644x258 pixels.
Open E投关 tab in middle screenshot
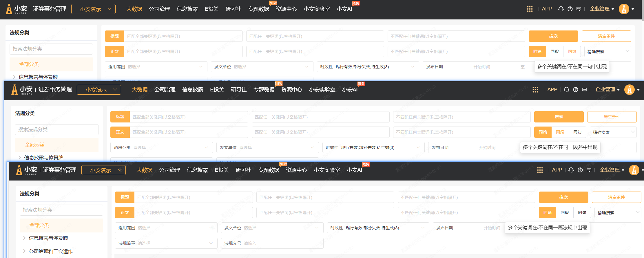click(217, 90)
